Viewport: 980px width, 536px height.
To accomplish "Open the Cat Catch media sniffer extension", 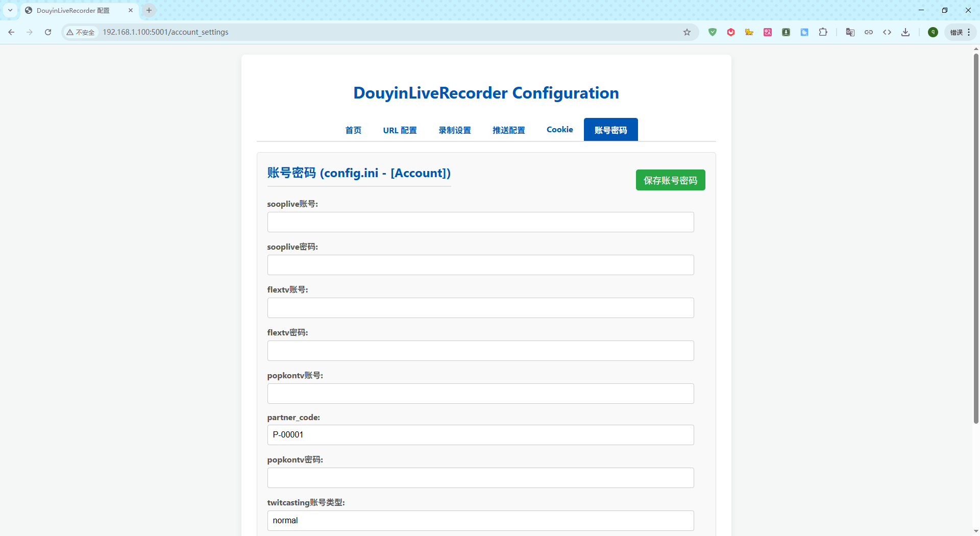I will (x=749, y=32).
